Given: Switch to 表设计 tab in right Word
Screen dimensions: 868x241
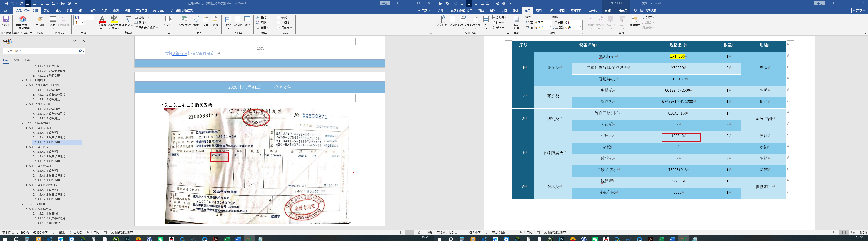Looking at the screenshot, I should coord(609,10).
